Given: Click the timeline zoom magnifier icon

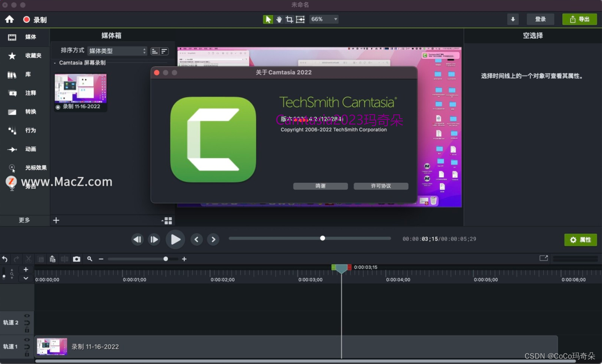Looking at the screenshot, I should (90, 259).
